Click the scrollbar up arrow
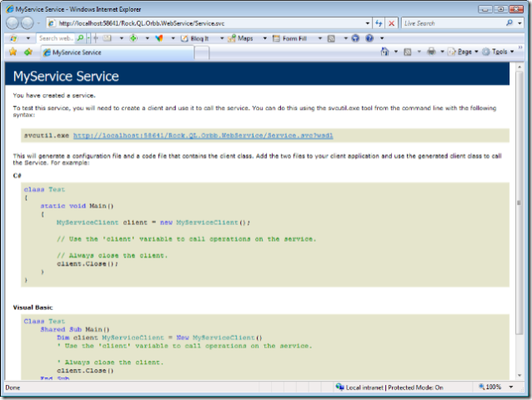 [519, 67]
